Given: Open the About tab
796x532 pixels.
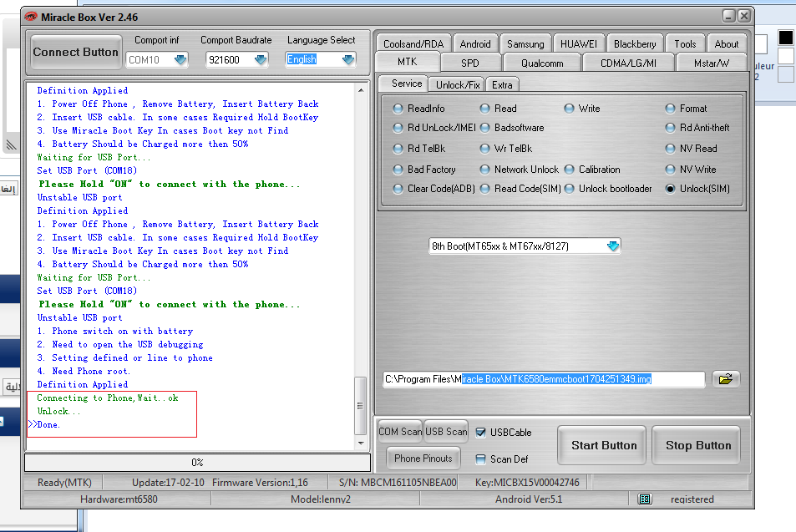Looking at the screenshot, I should click(727, 43).
